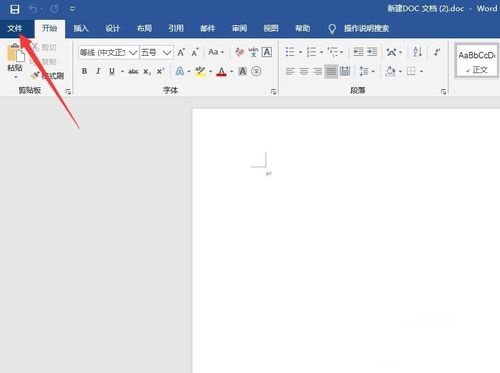Screen dimensions: 500x373
Task: Expand the Font dialog launcher
Action: 274,91
